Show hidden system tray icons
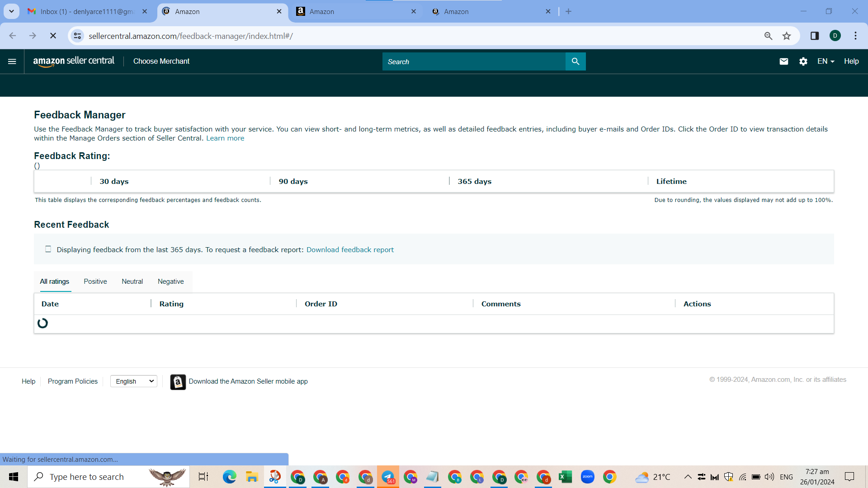Image resolution: width=868 pixels, height=488 pixels. point(688,477)
